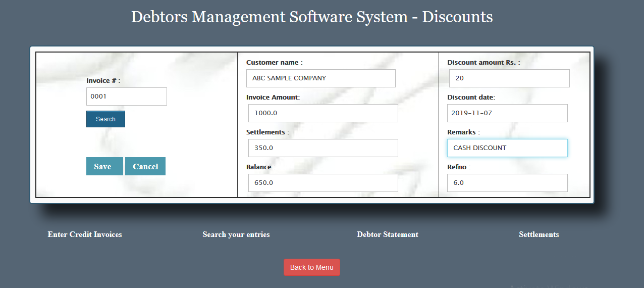The image size is (644, 288).
Task: Click the Discount date field
Action: 507,113
